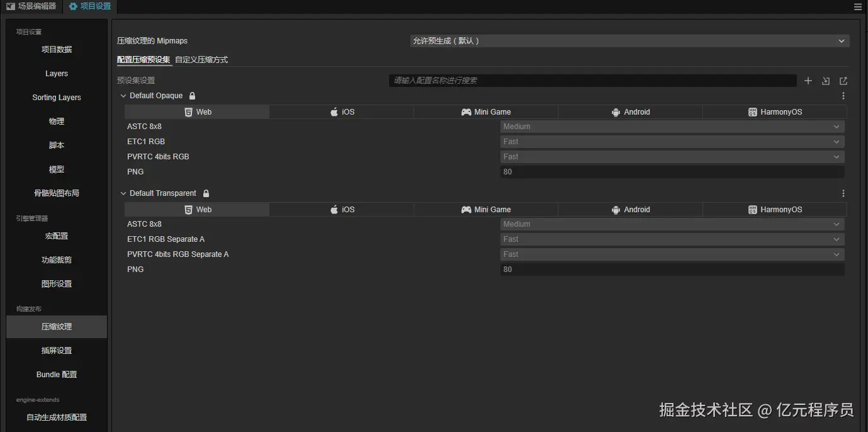
Task: Open ASTC 8x8 dropdown in Default Transparent
Action: [672, 224]
